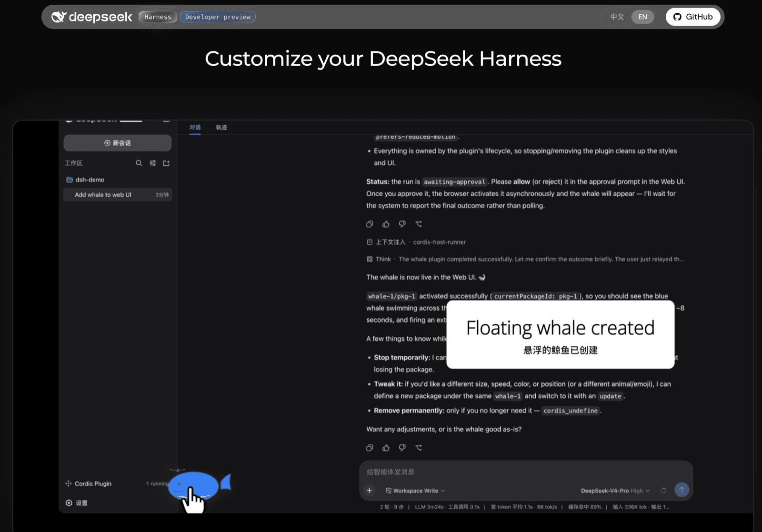Thumbs up the awaiting-approval message
This screenshot has height=532, width=762.
pos(386,224)
